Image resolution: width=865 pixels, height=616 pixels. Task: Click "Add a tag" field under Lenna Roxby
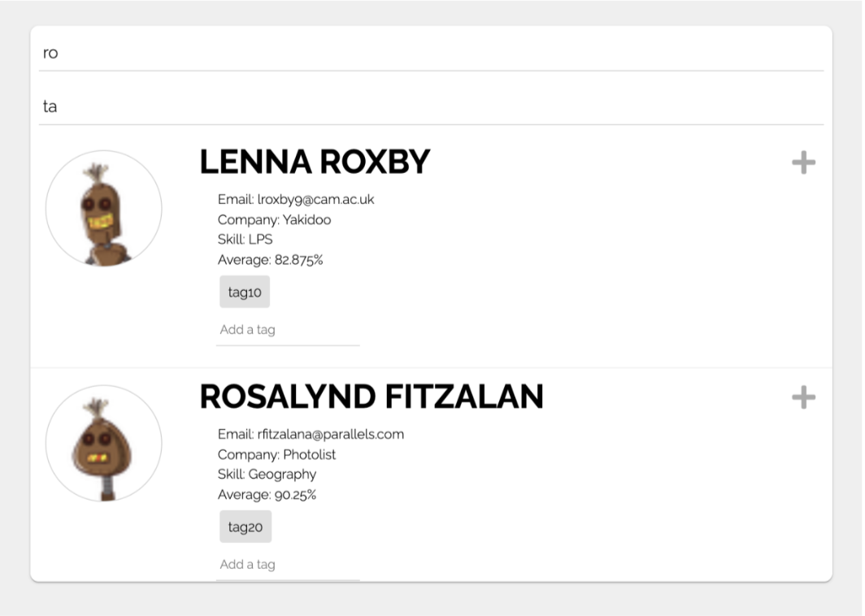coord(288,330)
